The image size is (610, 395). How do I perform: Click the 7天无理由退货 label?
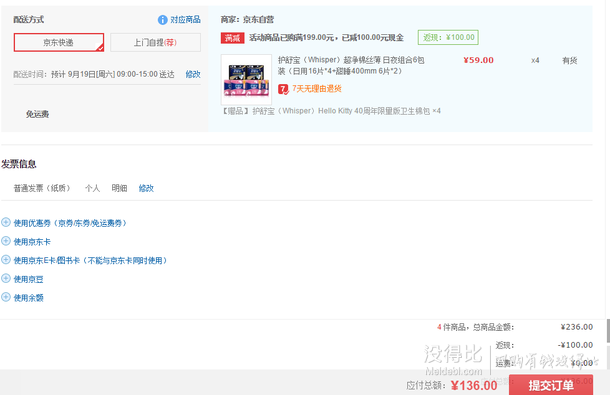point(317,89)
